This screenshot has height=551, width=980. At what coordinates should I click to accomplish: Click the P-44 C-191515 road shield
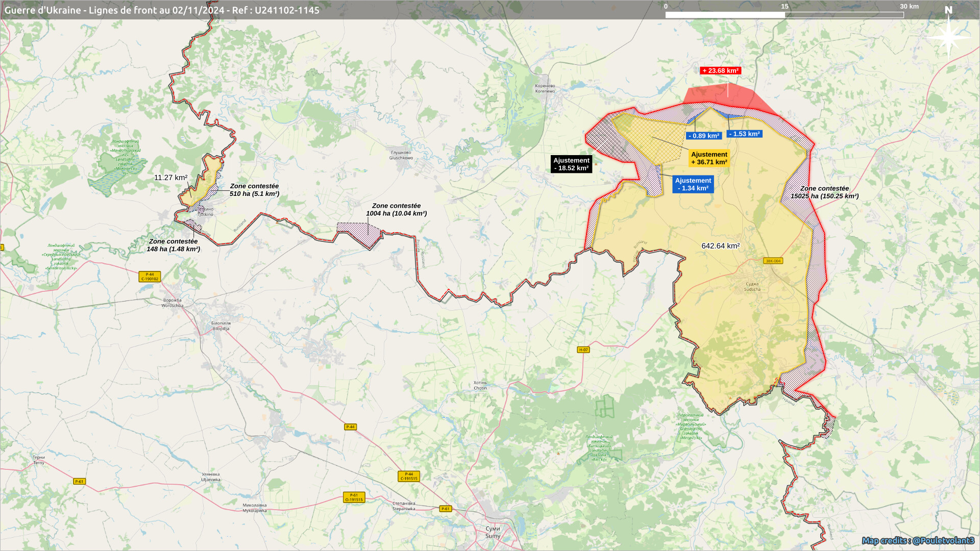(409, 476)
